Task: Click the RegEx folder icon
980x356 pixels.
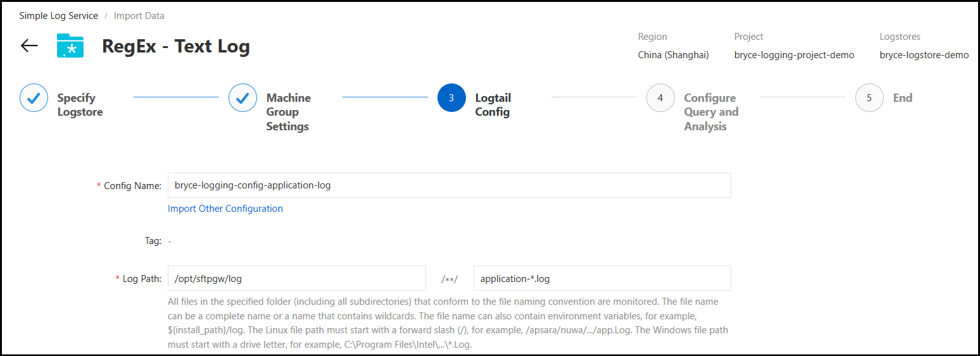Action: 70,46
